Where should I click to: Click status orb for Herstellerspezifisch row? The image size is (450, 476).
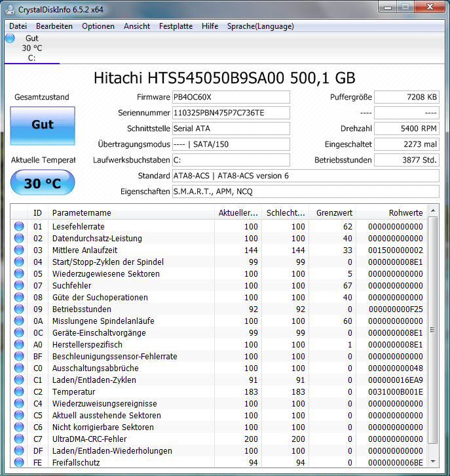click(x=19, y=345)
